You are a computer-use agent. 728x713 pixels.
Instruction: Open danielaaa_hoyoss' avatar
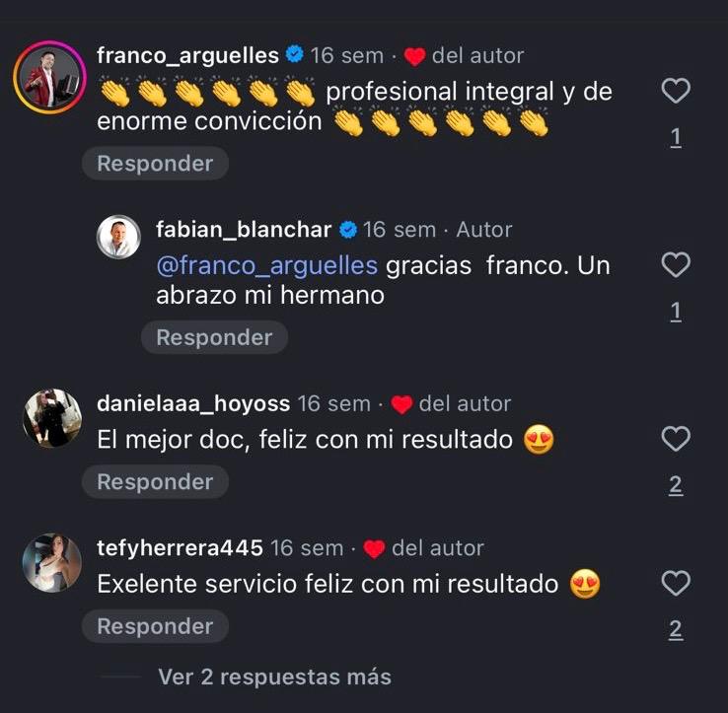pyautogui.click(x=51, y=417)
